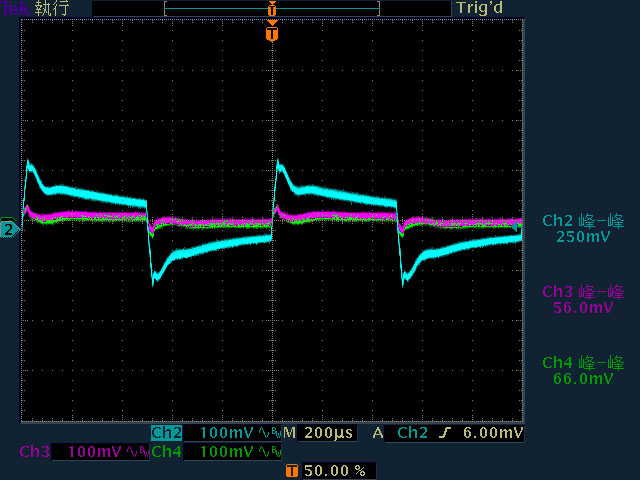Click the run status text beside Tek

click(x=51, y=8)
